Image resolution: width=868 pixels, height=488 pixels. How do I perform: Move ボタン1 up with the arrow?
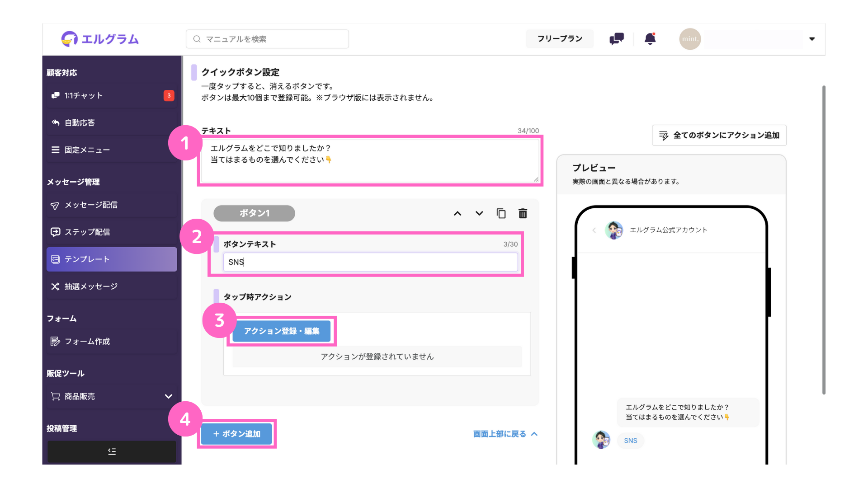tap(458, 213)
